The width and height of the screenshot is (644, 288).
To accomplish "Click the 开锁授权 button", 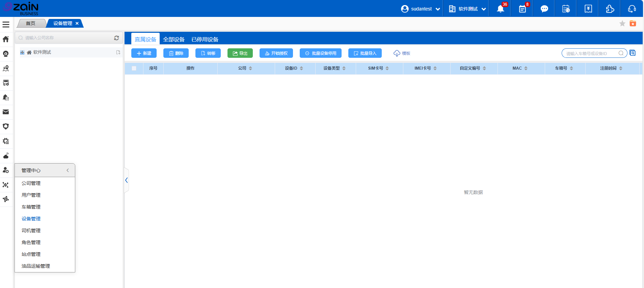I will (276, 53).
